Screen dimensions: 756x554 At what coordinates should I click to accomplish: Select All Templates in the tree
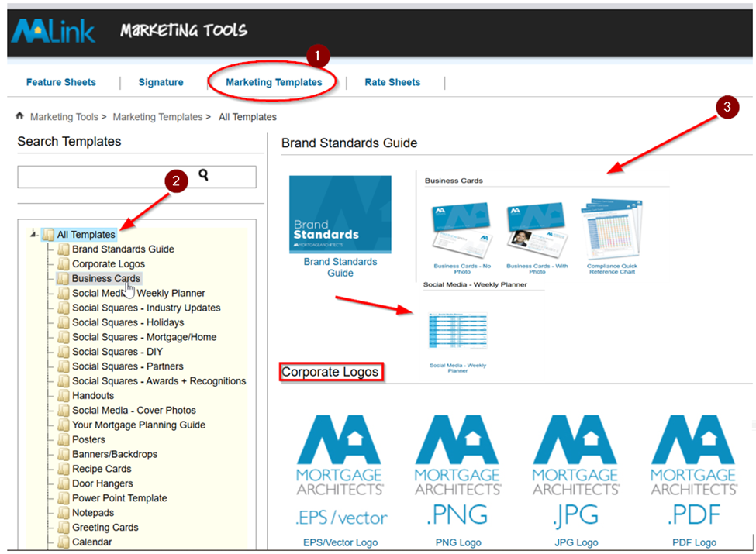pyautogui.click(x=86, y=235)
